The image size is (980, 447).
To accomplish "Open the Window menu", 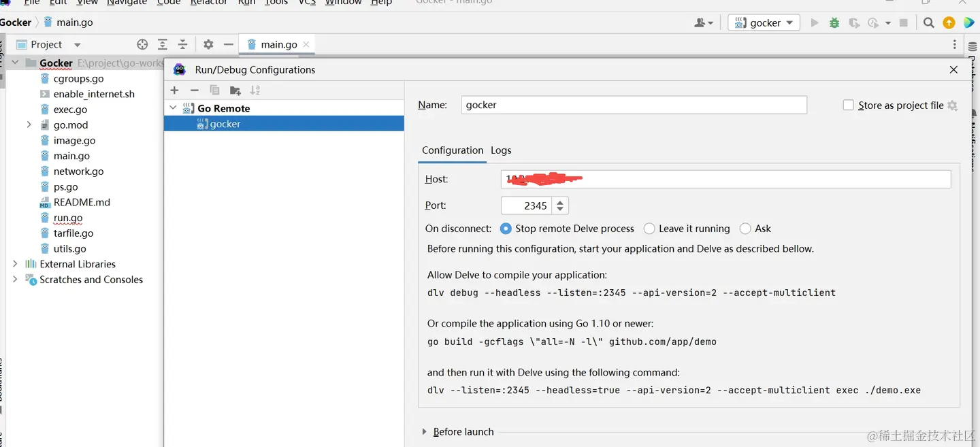I will [343, 3].
